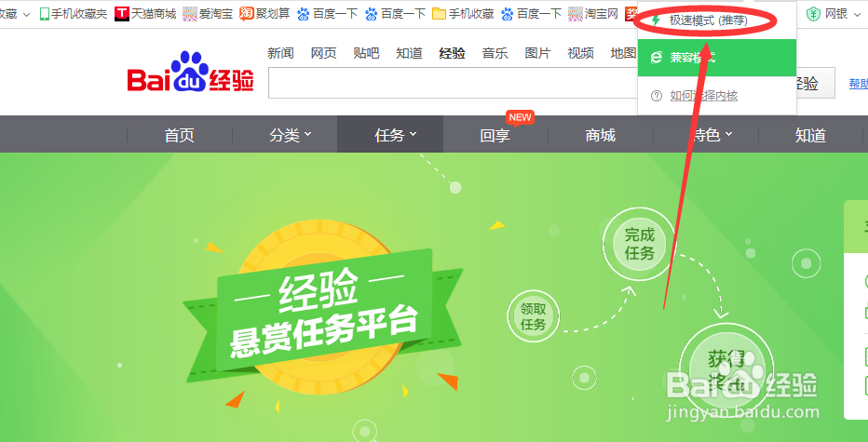This screenshot has width=868, height=442.
Task: Open the 聚划算 bookmark
Action: pos(264,14)
